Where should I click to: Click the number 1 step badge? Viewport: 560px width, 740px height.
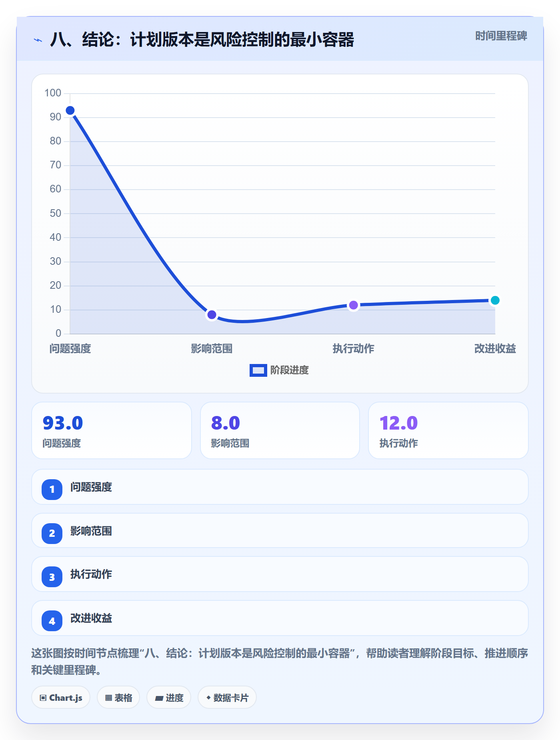pos(52,489)
